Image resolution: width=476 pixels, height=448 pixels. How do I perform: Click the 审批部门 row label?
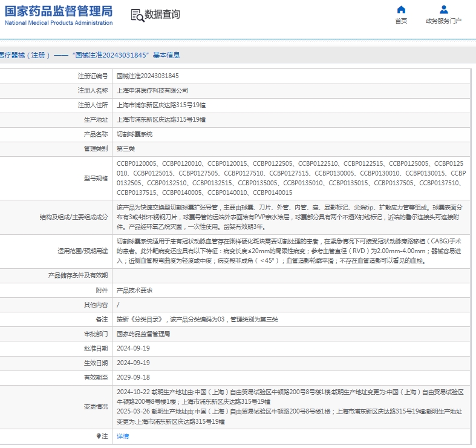click(x=96, y=334)
